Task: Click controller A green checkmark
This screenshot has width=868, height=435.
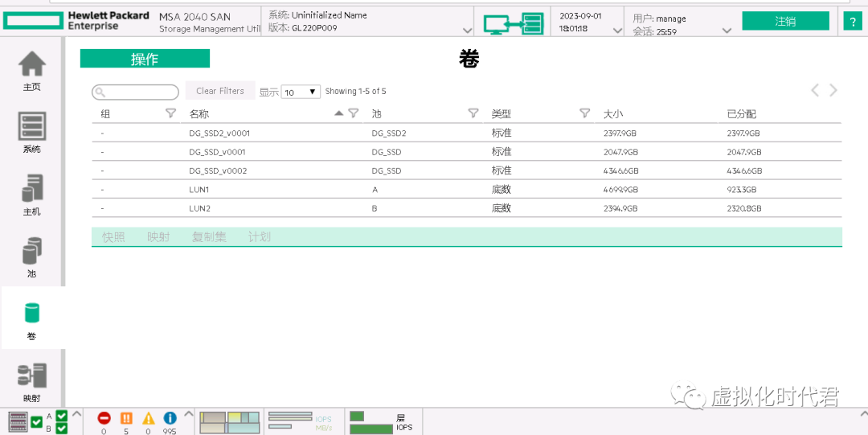Action: point(62,417)
